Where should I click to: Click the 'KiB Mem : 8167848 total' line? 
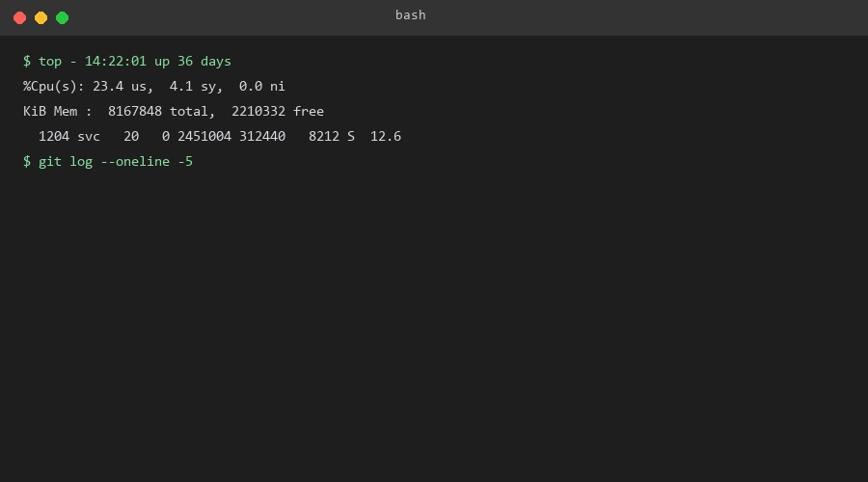click(174, 111)
